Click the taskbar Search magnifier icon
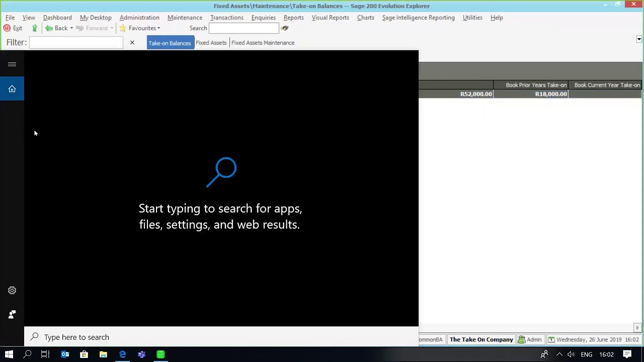The width and height of the screenshot is (644, 362). point(28,354)
